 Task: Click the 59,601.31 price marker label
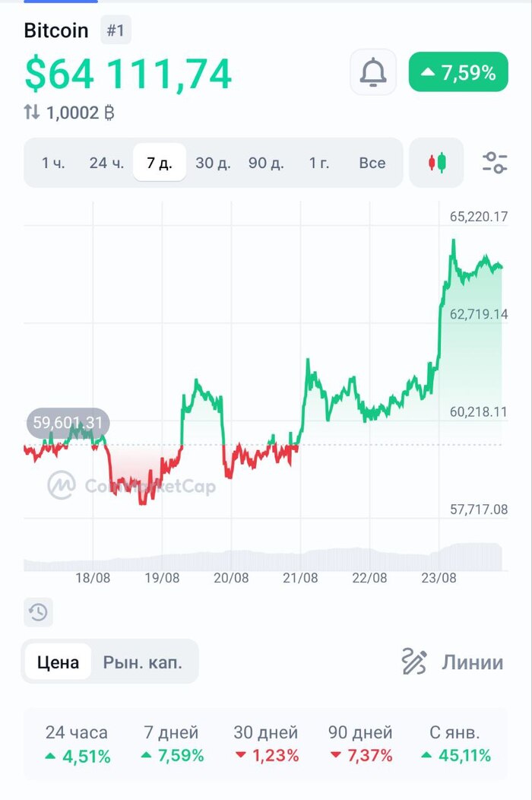(x=68, y=422)
